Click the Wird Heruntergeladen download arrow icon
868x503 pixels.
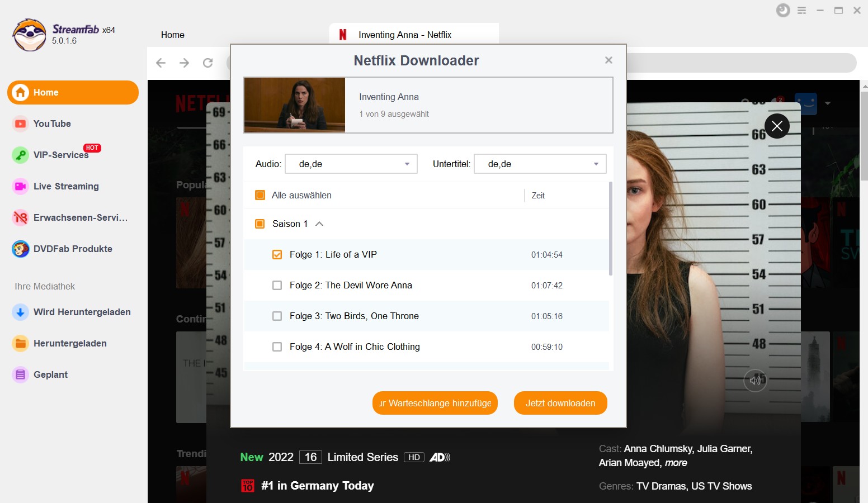point(21,312)
